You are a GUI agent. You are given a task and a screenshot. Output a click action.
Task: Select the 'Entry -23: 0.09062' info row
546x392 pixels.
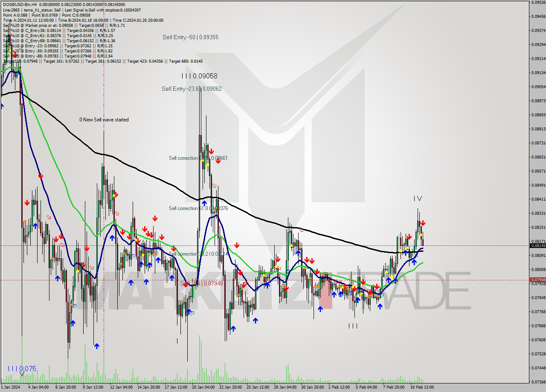[x=58, y=46]
